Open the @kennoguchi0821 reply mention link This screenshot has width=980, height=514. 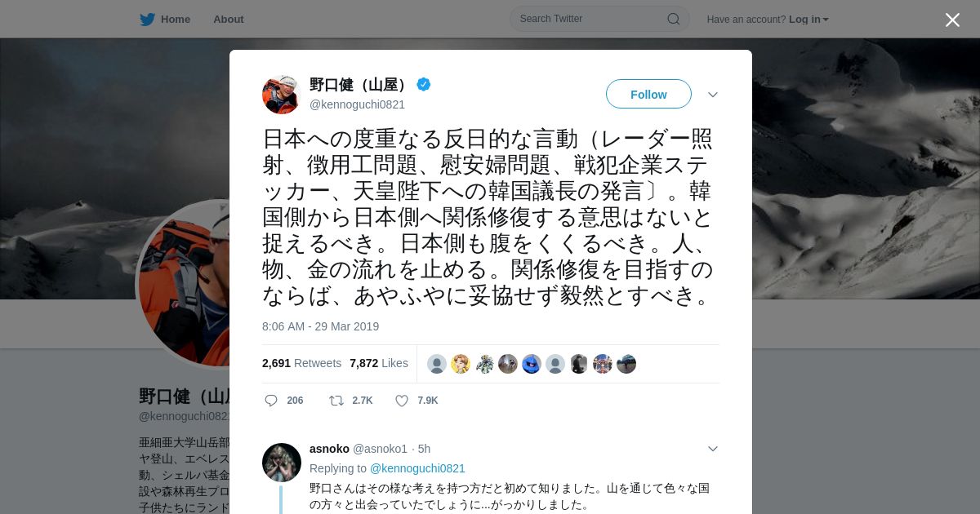pyautogui.click(x=417, y=468)
